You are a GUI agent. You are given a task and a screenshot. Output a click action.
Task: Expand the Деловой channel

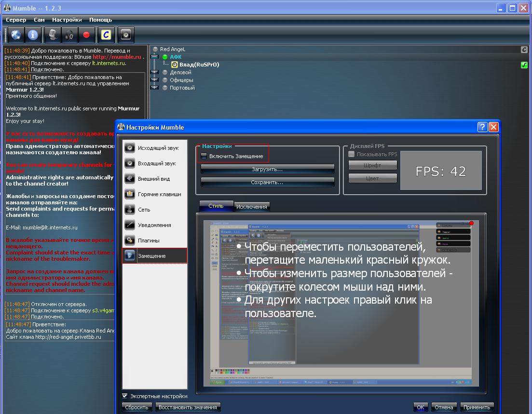pyautogui.click(x=154, y=72)
